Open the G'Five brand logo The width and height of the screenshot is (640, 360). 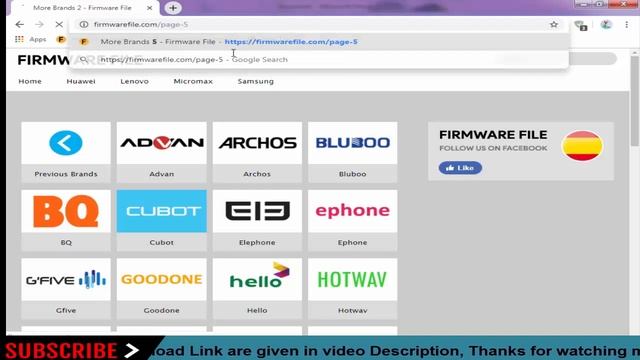[x=66, y=279]
